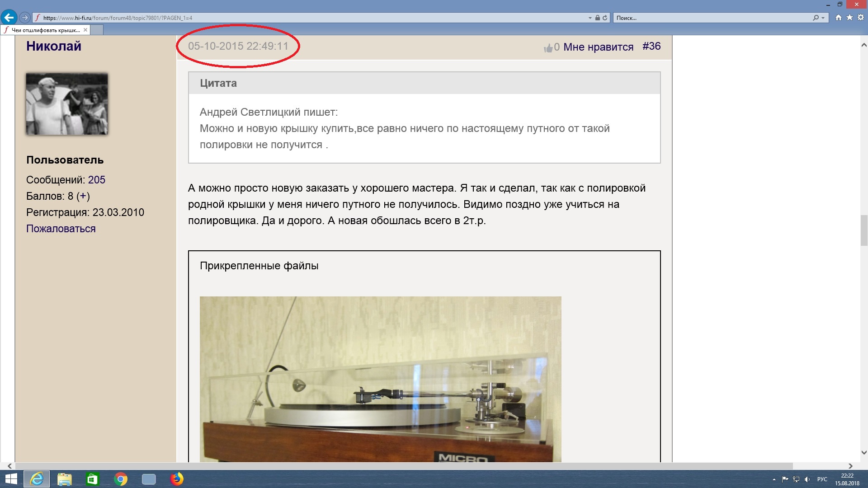Click the Мне нравится link
Image resolution: width=868 pixels, height=488 pixels.
click(x=598, y=47)
